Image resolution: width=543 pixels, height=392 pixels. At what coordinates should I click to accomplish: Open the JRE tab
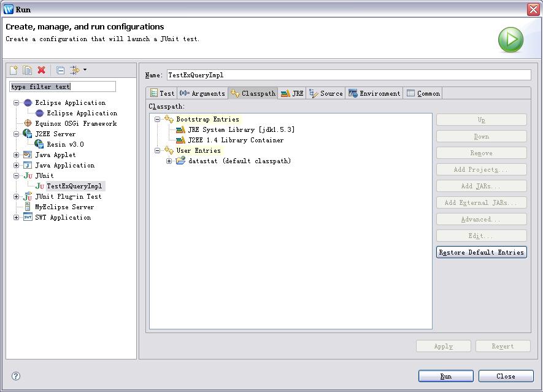pyautogui.click(x=292, y=93)
